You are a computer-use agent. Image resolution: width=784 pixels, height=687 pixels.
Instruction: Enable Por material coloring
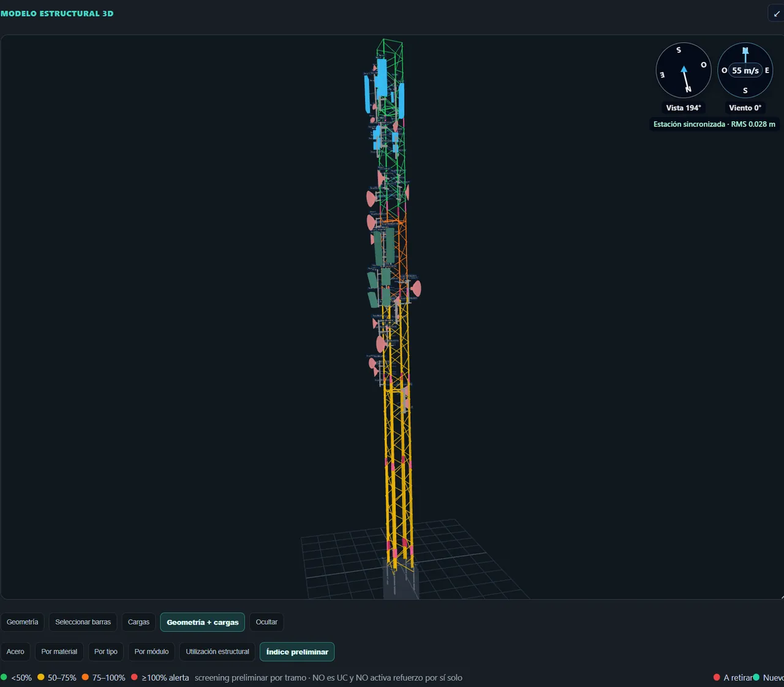pyautogui.click(x=59, y=651)
